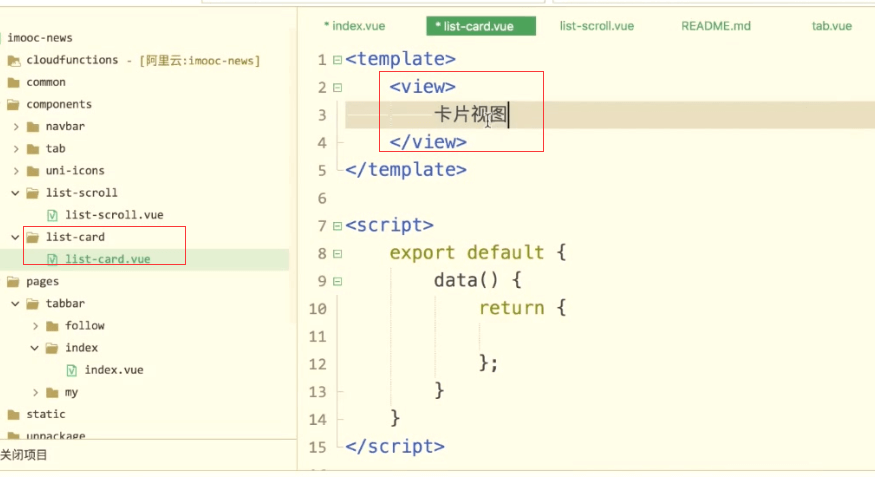The width and height of the screenshot is (875, 477).
Task: Click the tab folder icon
Action: 33,150
